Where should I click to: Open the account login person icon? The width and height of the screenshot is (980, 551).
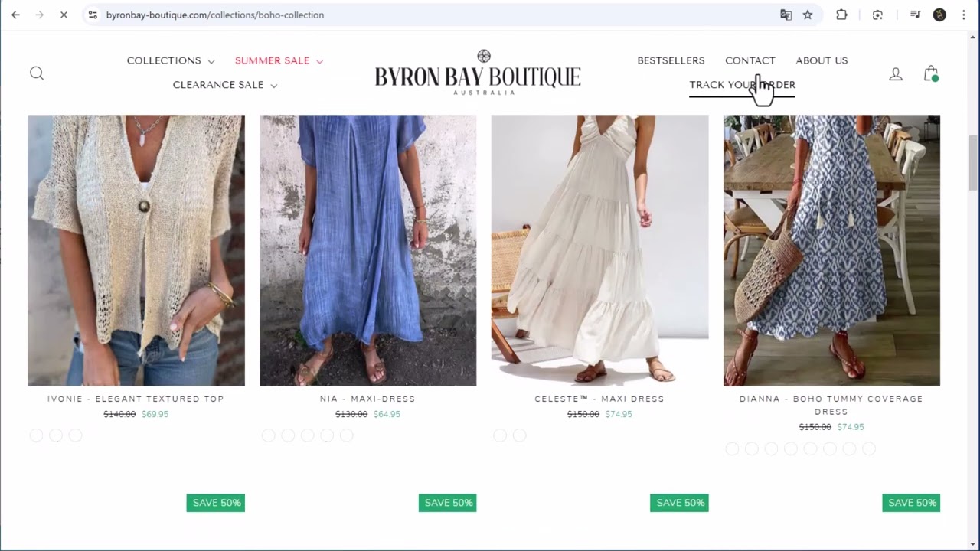[x=896, y=73]
